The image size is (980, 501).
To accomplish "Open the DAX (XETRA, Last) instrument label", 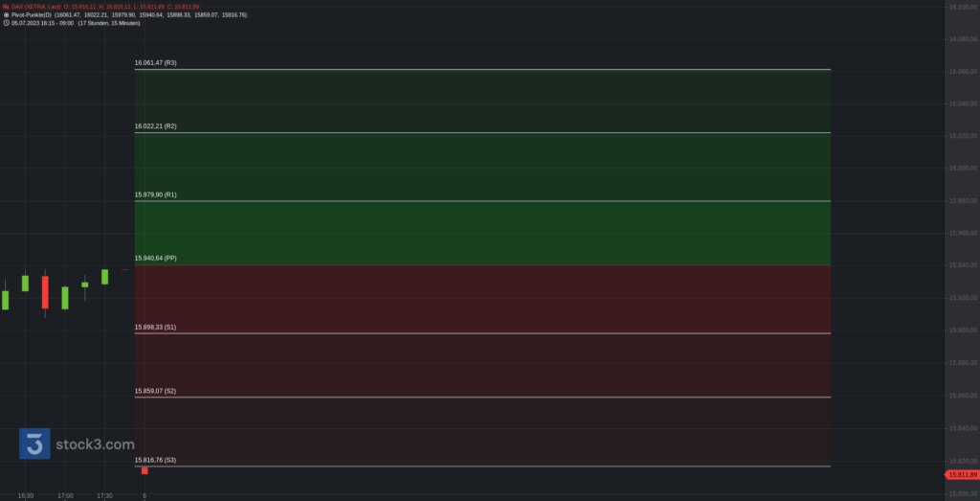I will point(34,7).
